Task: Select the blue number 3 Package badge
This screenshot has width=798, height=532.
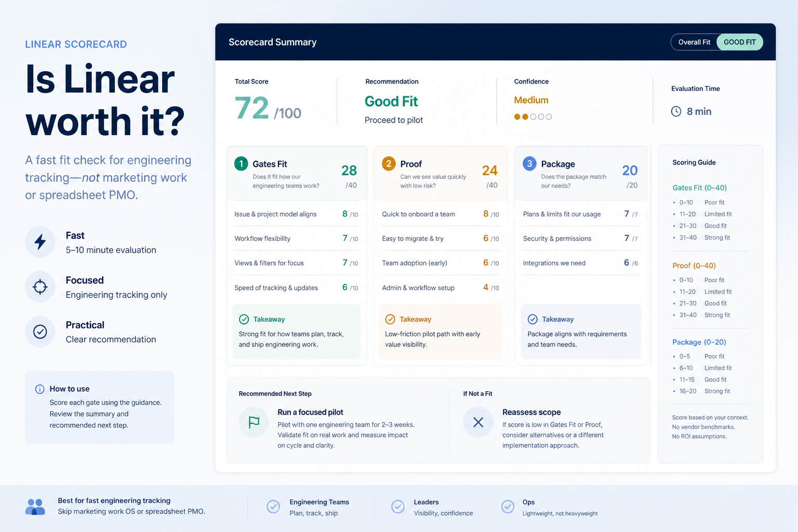Action: (529, 164)
